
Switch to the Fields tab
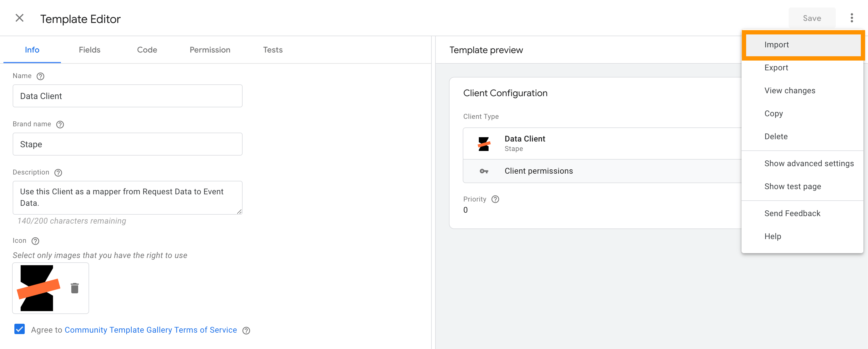pyautogui.click(x=89, y=50)
